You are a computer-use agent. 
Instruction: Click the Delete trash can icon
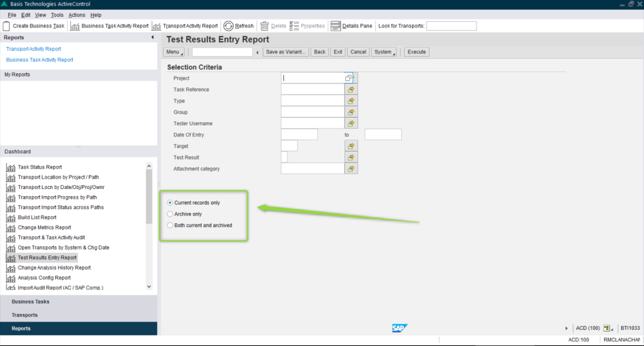(265, 26)
